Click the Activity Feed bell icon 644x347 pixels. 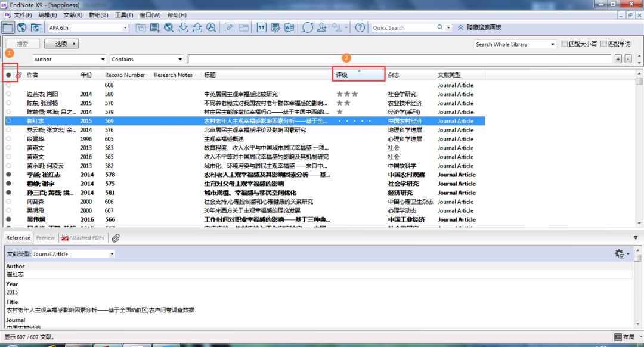pos(337,27)
